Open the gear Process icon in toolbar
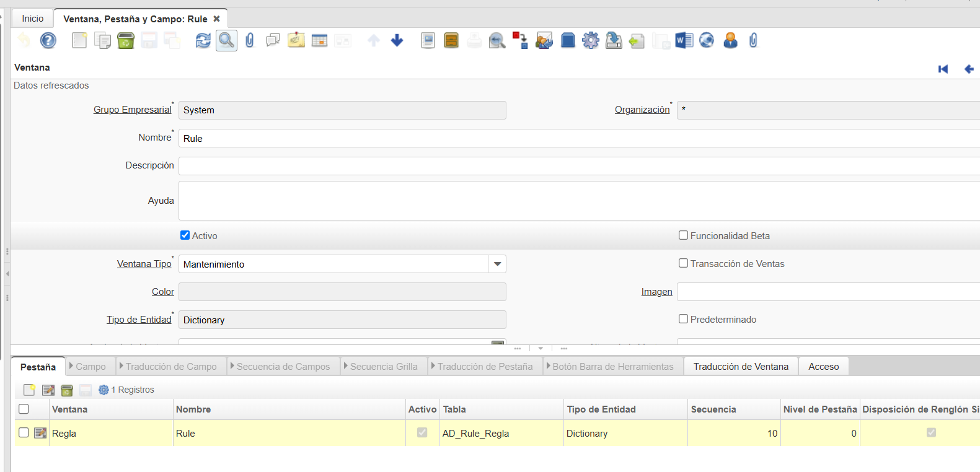This screenshot has width=980, height=472. coord(590,41)
